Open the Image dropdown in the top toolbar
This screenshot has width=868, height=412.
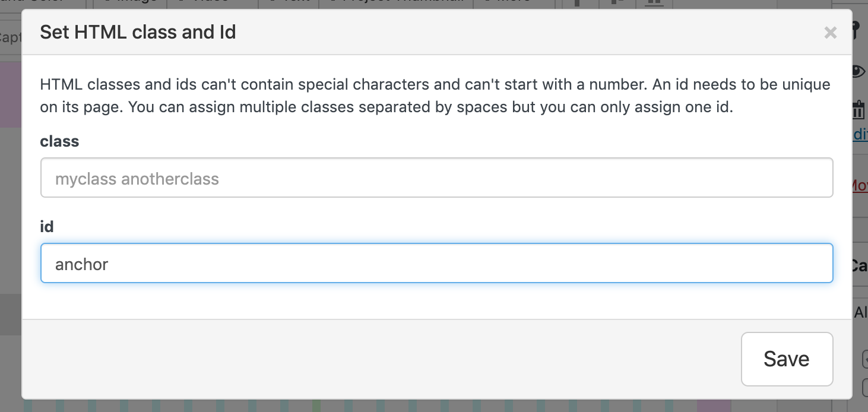pyautogui.click(x=129, y=4)
